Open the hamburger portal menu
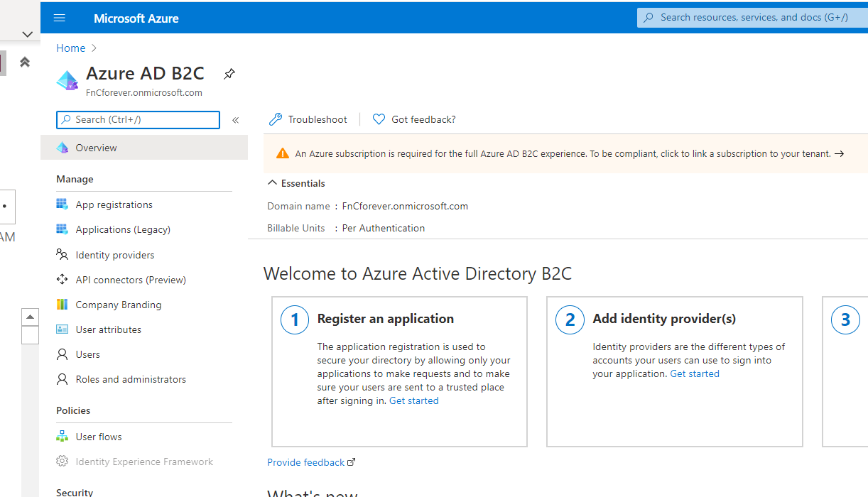 pyautogui.click(x=60, y=18)
